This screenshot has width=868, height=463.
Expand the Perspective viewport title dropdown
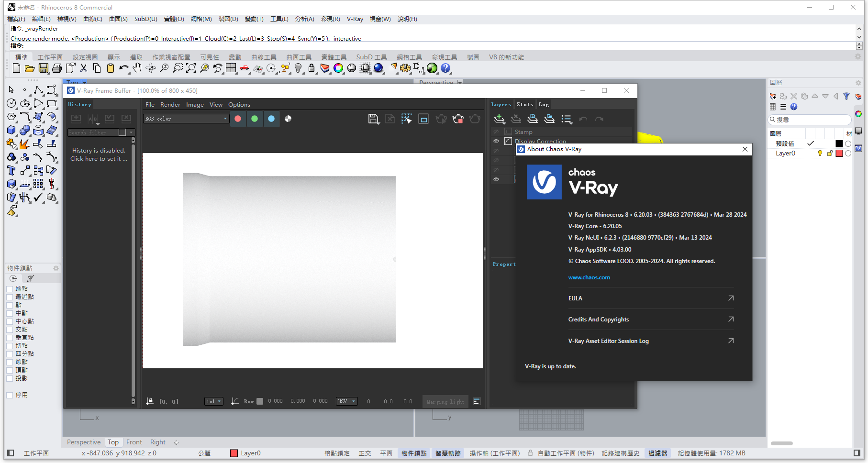459,82
